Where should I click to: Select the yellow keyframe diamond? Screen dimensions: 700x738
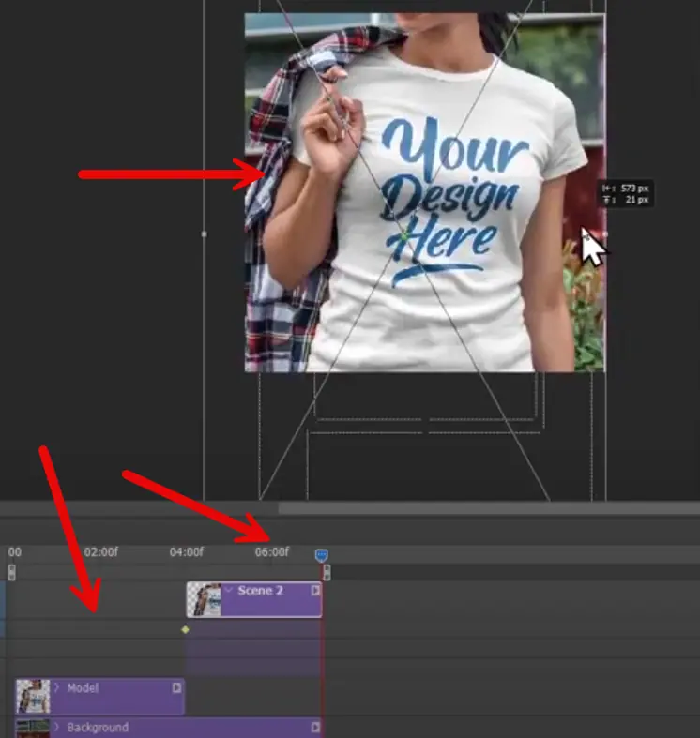point(185,630)
